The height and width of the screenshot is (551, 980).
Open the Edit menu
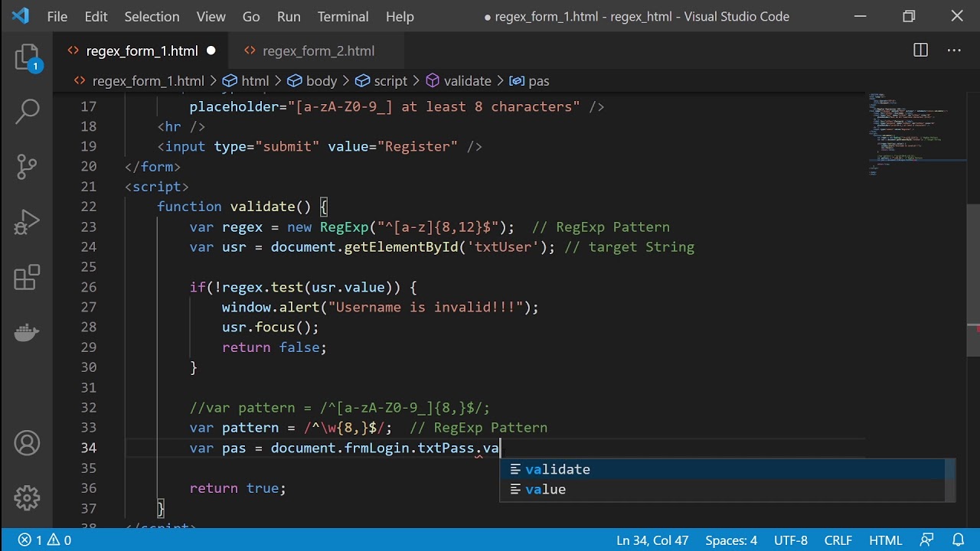pos(96,16)
